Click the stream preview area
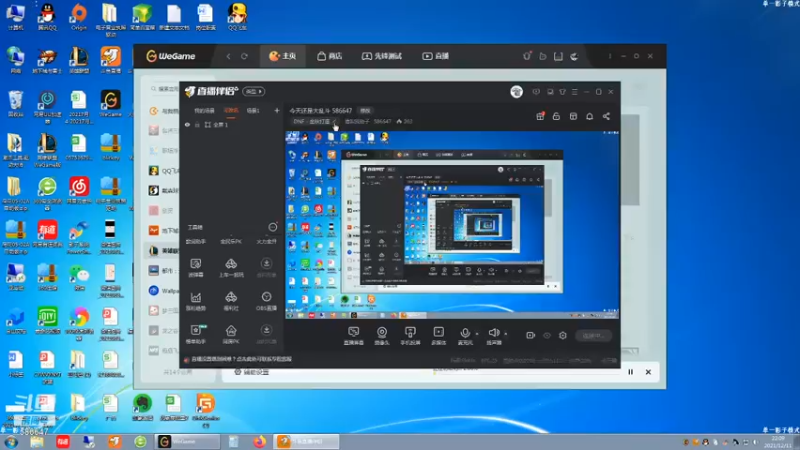The image size is (800, 450). pyautogui.click(x=452, y=224)
